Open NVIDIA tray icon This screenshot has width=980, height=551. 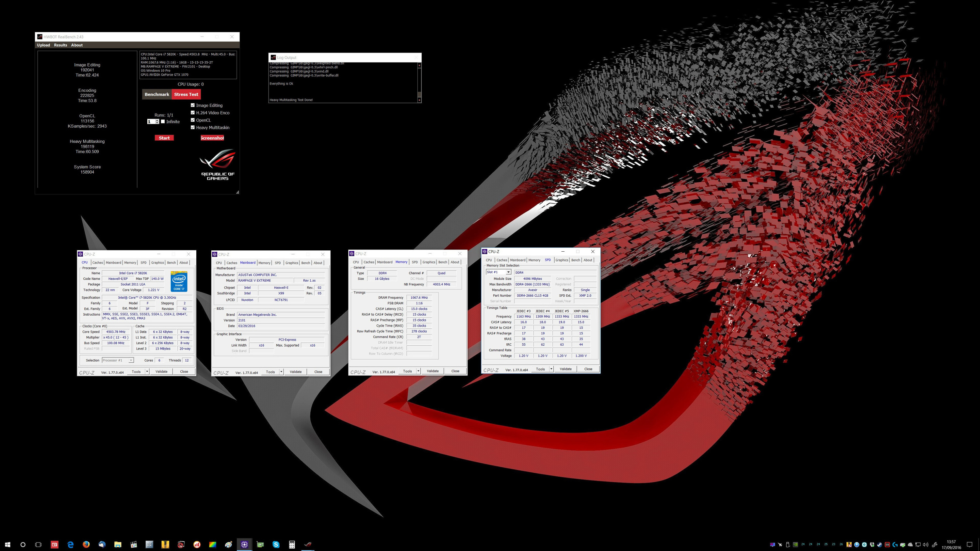[x=795, y=544]
